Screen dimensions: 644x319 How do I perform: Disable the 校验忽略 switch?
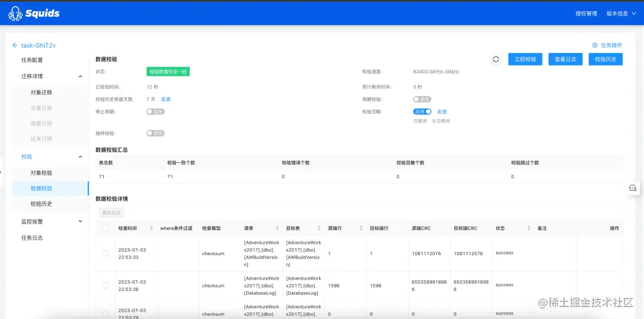tap(422, 112)
